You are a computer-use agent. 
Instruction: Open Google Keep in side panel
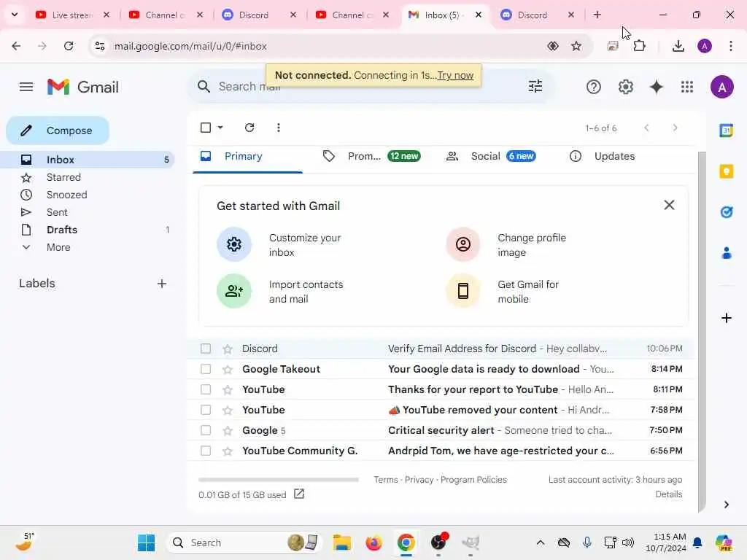726,171
